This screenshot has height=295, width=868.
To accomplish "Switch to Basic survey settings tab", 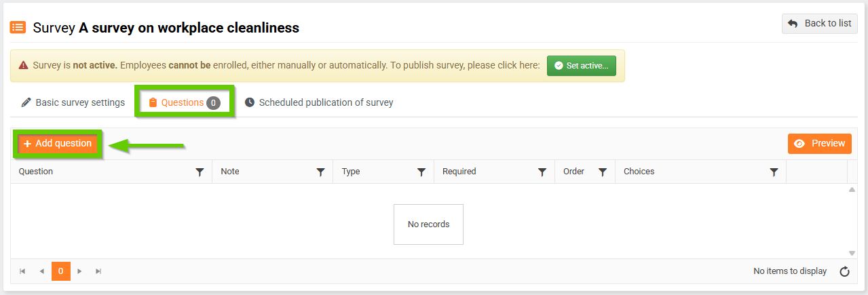I will click(x=73, y=102).
